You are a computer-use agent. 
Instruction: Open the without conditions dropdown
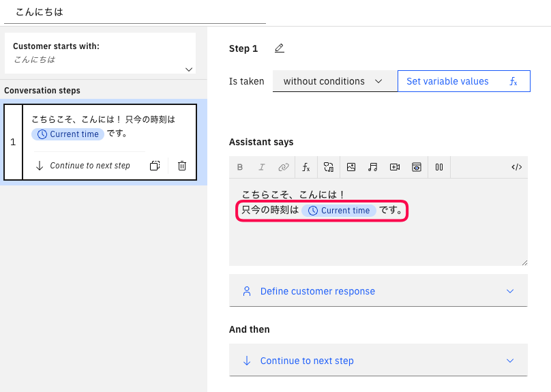335,81
